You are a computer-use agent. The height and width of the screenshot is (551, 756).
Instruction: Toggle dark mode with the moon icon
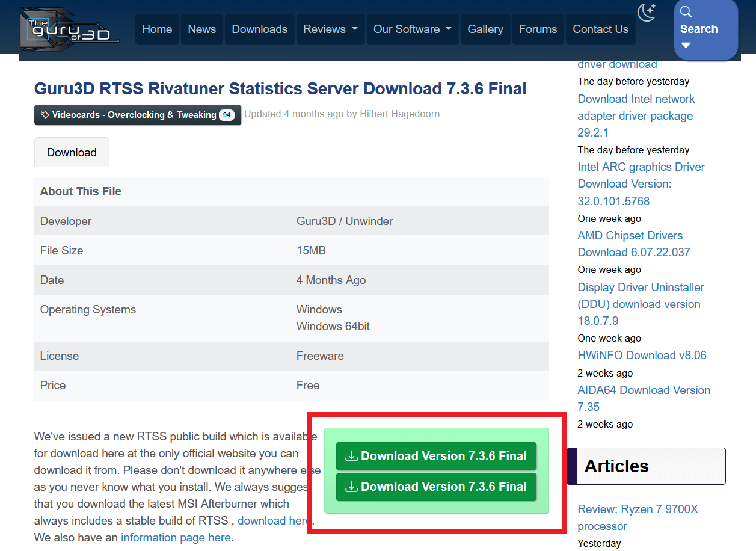(647, 13)
